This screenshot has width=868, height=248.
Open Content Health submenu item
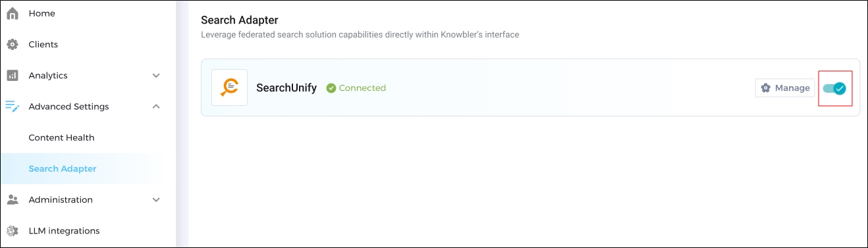61,137
